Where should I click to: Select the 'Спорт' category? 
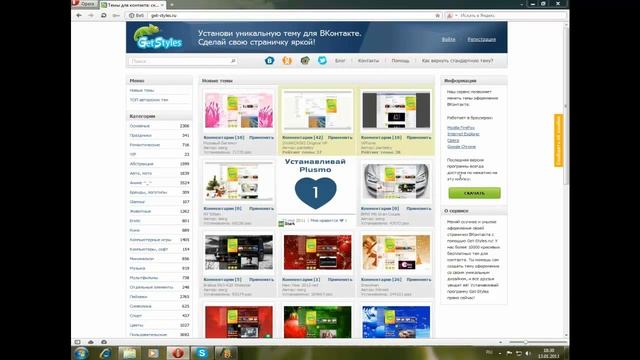[x=159, y=316]
